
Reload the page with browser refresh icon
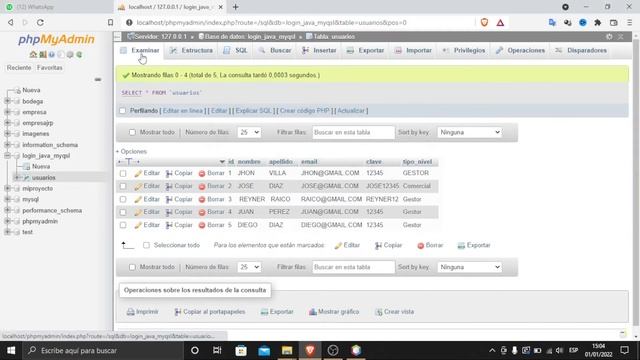(40, 22)
